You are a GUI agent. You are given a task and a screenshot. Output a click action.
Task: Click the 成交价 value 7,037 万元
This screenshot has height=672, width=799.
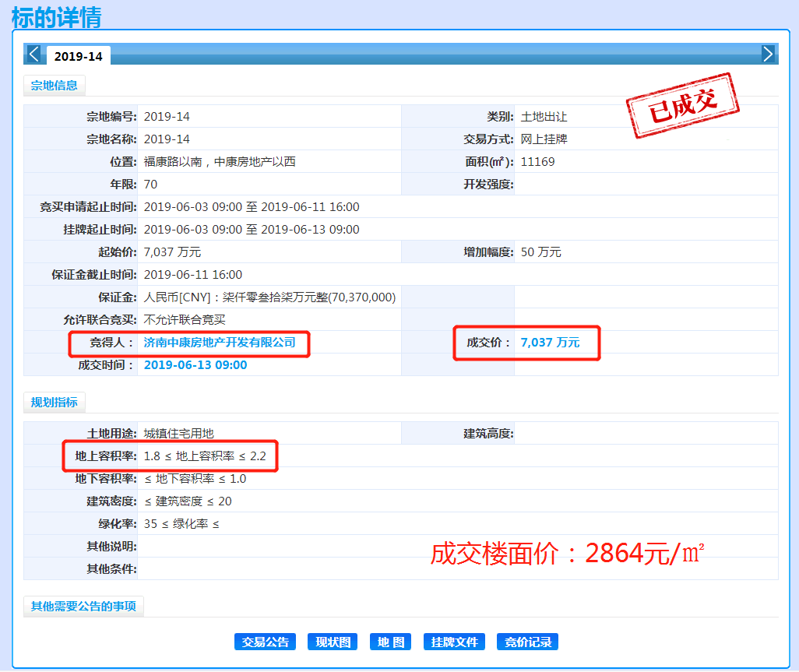[550, 343]
